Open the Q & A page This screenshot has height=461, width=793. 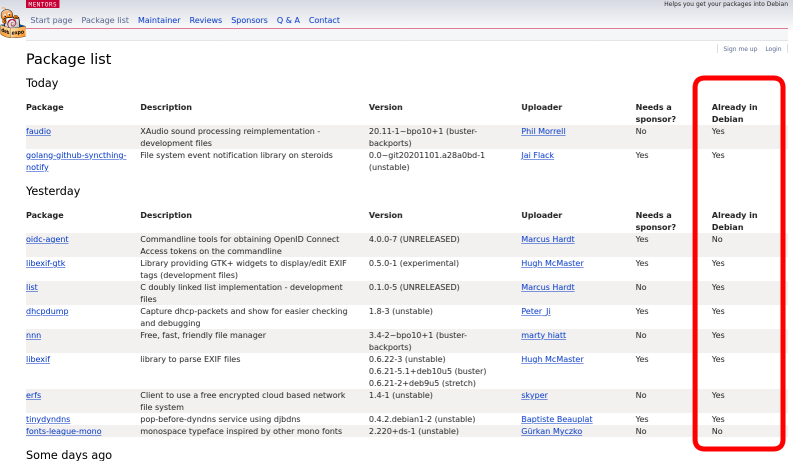(288, 20)
